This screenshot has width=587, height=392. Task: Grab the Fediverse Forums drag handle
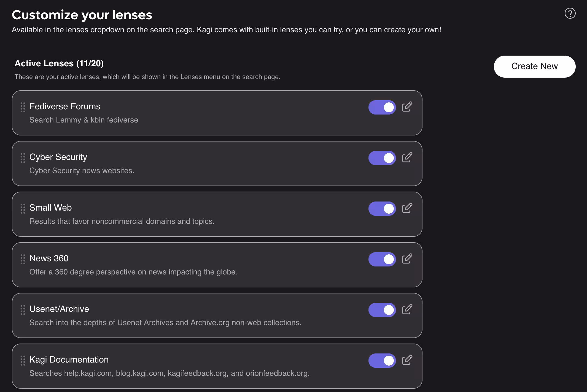point(23,107)
